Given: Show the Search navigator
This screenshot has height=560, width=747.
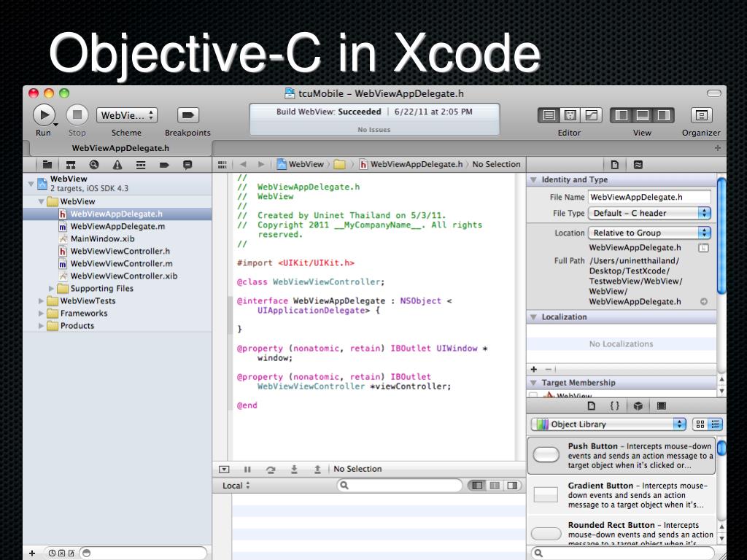Looking at the screenshot, I should pyautogui.click(x=94, y=165).
